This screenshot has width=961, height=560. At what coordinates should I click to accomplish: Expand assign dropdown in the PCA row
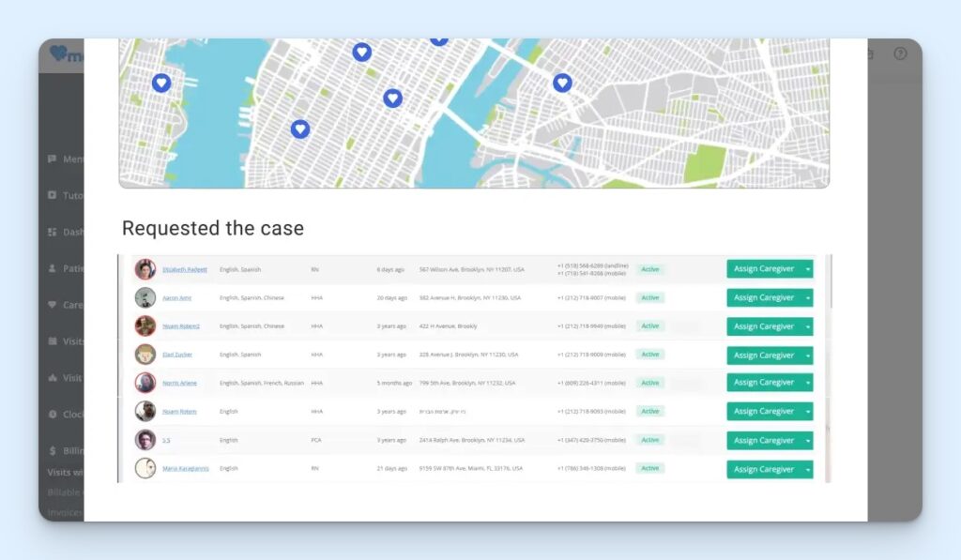[x=808, y=441]
